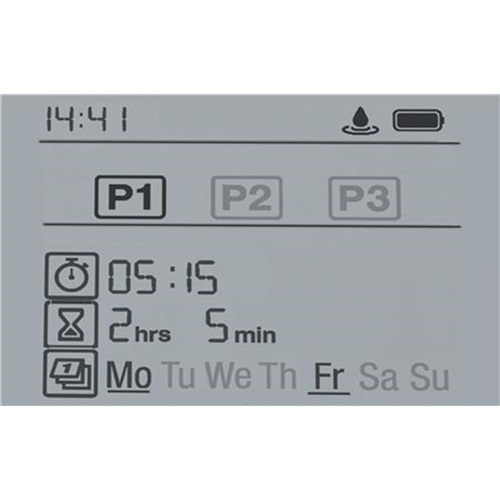This screenshot has width=500, height=500.
Task: Edit the 05:15 start time value
Action: [x=163, y=277]
